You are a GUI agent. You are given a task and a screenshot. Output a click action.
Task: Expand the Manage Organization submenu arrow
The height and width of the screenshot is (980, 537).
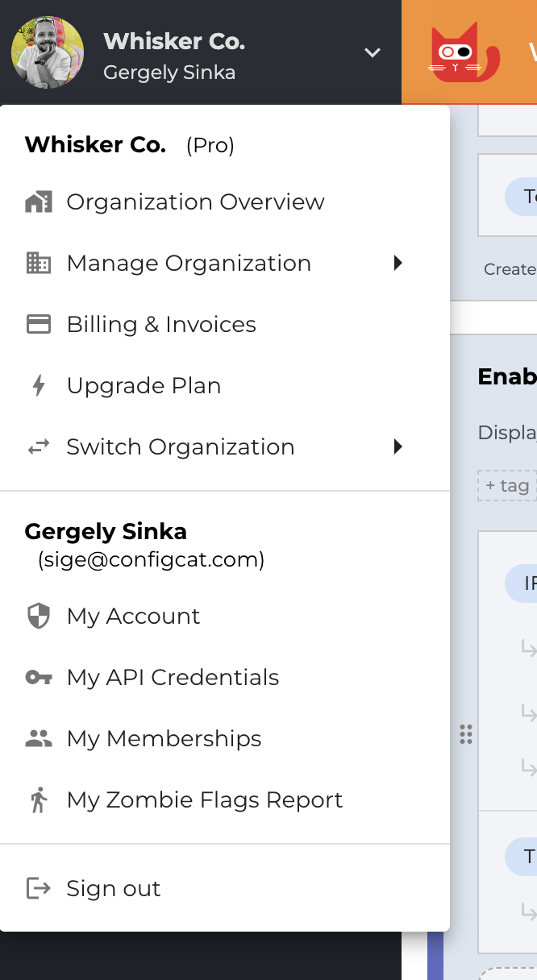tap(398, 263)
